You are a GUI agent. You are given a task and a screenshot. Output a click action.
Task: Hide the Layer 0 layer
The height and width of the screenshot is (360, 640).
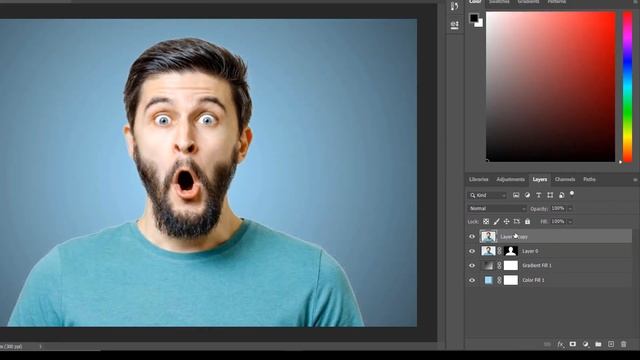(x=472, y=251)
